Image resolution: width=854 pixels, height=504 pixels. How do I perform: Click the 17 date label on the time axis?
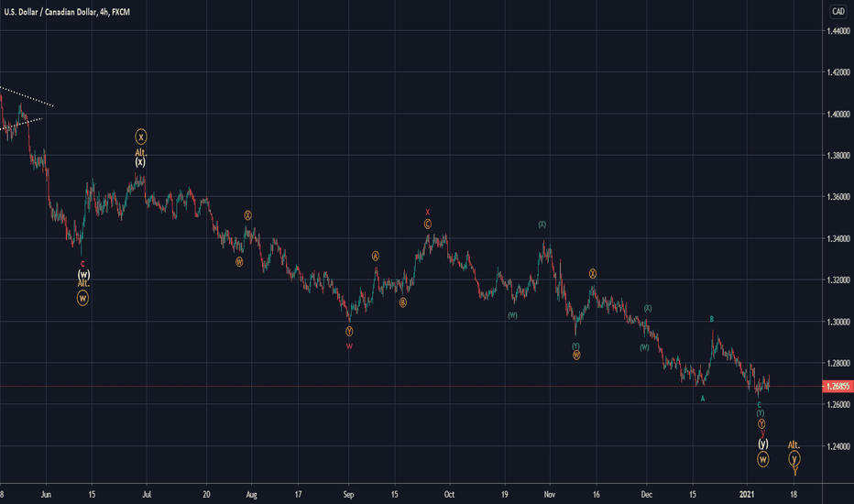(298, 495)
